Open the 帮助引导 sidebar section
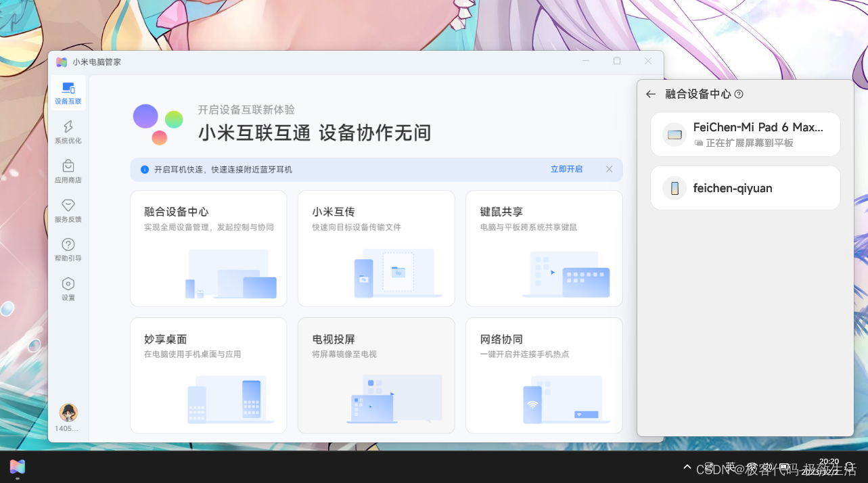 point(68,250)
